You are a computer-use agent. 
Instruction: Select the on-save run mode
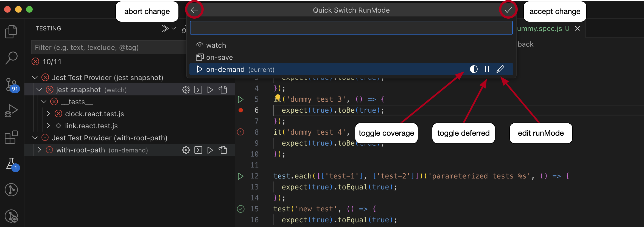click(351, 57)
